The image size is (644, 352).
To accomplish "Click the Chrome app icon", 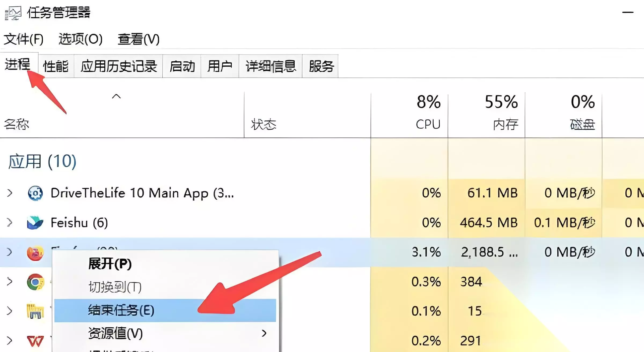I will [35, 282].
